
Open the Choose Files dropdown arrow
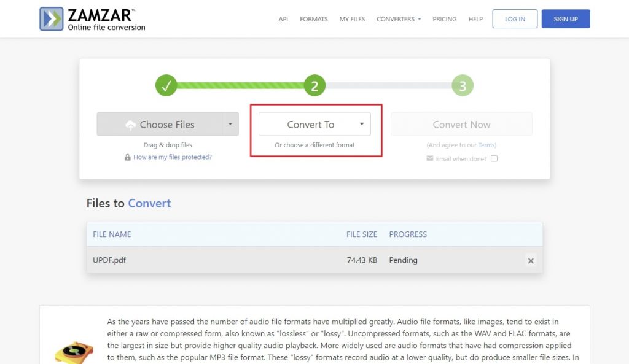coord(232,124)
